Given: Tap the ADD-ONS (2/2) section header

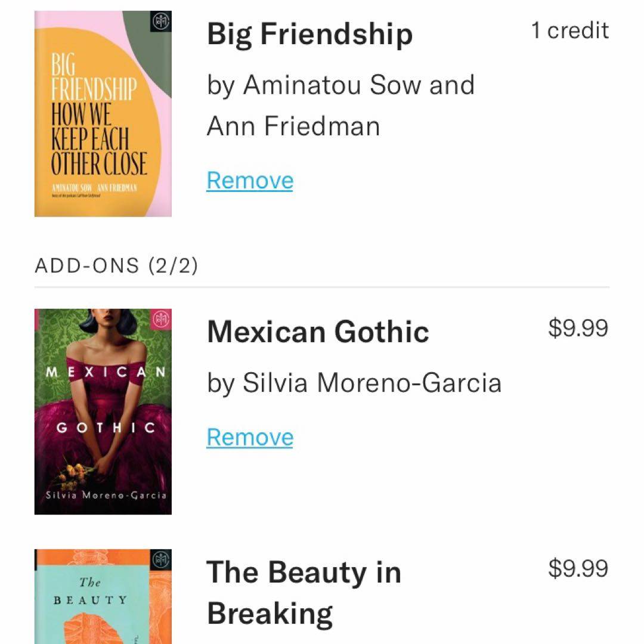Looking at the screenshot, I should click(116, 265).
